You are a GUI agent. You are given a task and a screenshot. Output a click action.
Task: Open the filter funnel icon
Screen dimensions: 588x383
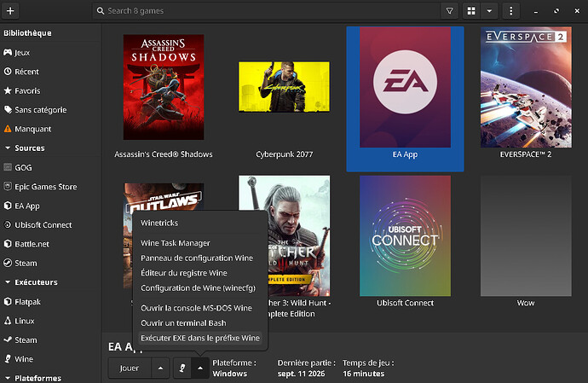click(x=450, y=11)
